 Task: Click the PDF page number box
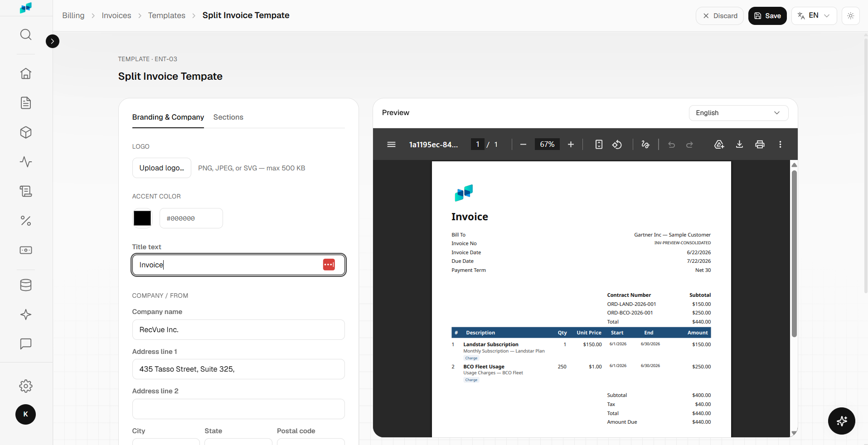(477, 144)
